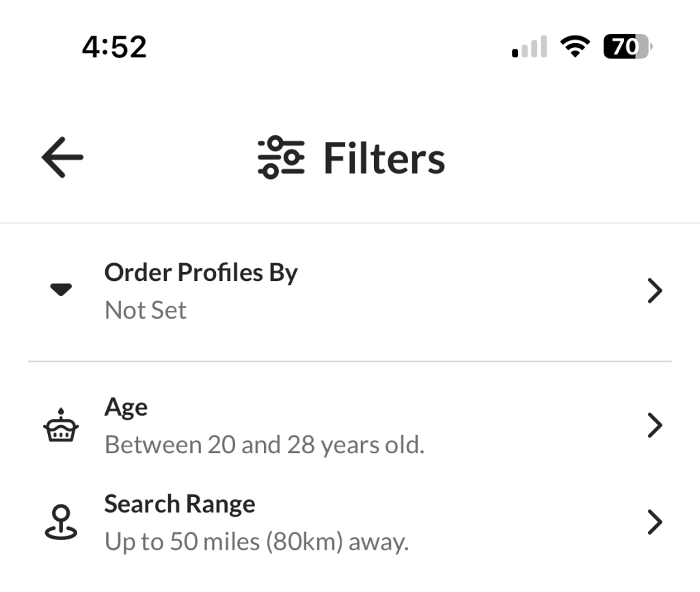The width and height of the screenshot is (700, 592).
Task: Click the Filters page title
Action: point(384,158)
